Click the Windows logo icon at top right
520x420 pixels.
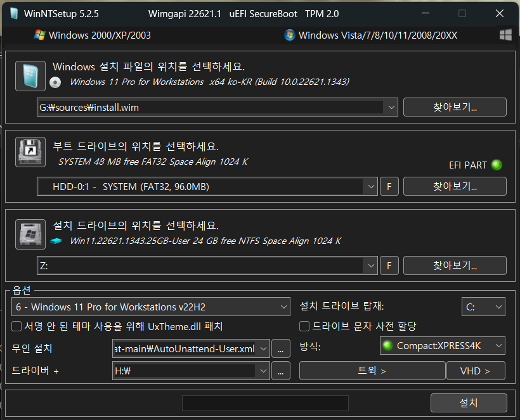(x=505, y=35)
